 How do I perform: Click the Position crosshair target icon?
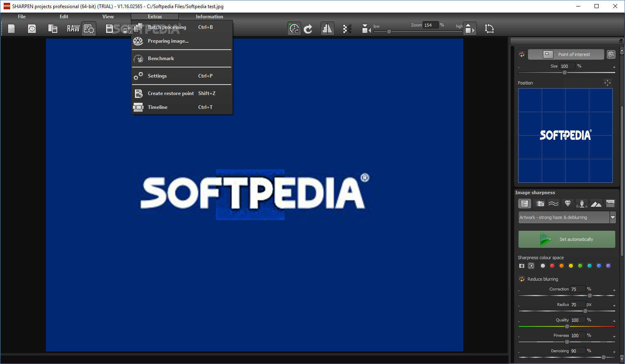(608, 82)
